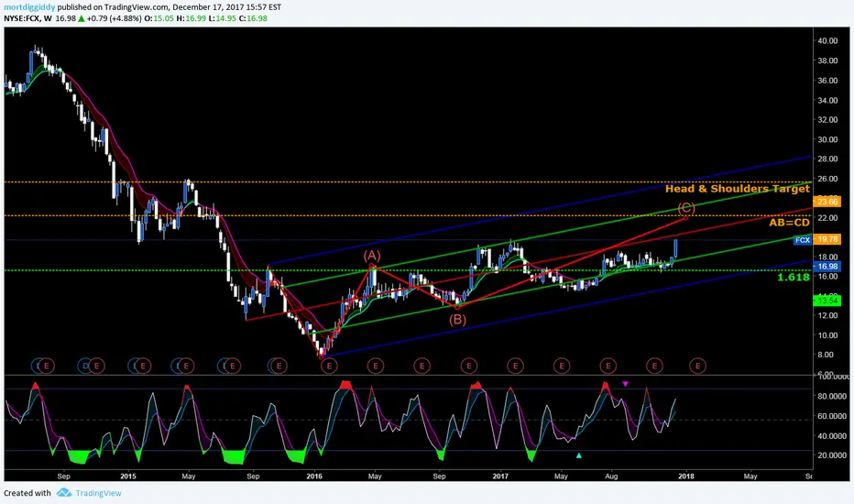Click the orange 23.66 price tag

click(827, 202)
